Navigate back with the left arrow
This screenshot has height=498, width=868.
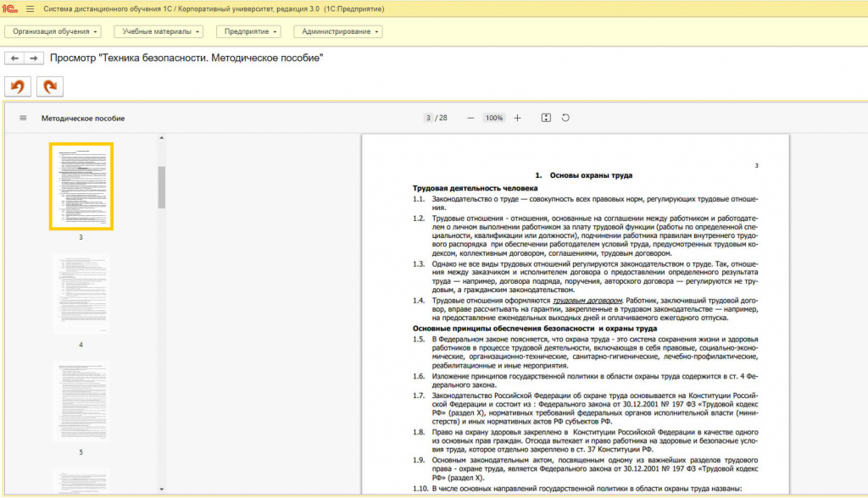14,58
